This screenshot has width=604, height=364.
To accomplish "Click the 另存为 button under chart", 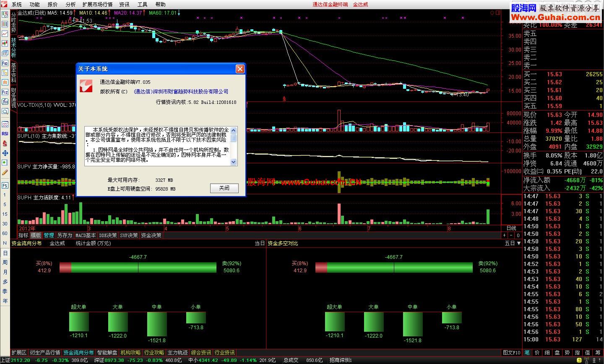I will 65,235.
